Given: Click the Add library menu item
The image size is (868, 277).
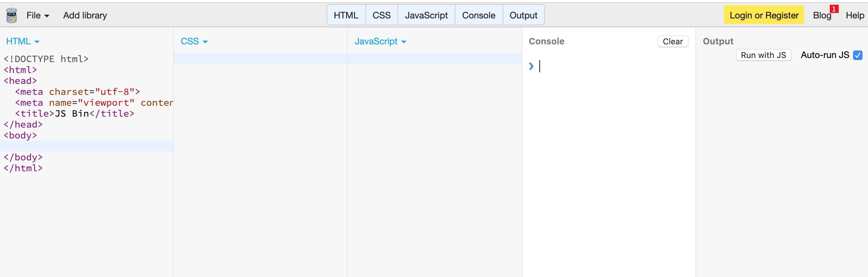Looking at the screenshot, I should (85, 15).
